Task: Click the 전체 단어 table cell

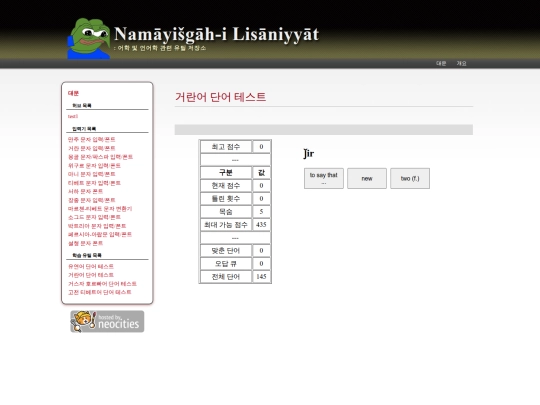Action: [x=226, y=277]
